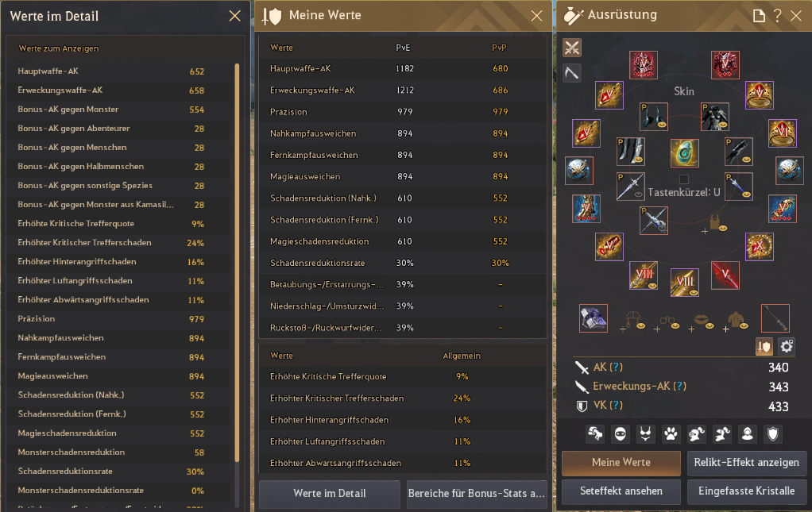The height and width of the screenshot is (512, 812).
Task: Toggle the paw print pet visibility icon
Action: (x=671, y=433)
